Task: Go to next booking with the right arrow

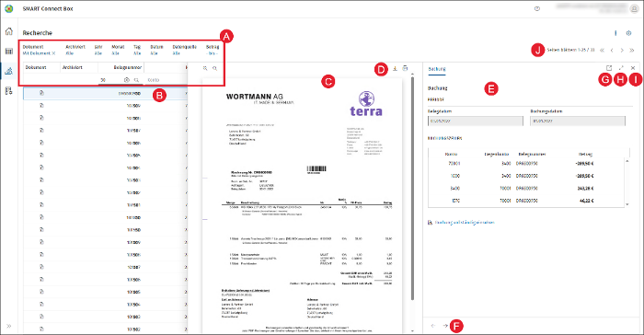Action: (x=445, y=326)
